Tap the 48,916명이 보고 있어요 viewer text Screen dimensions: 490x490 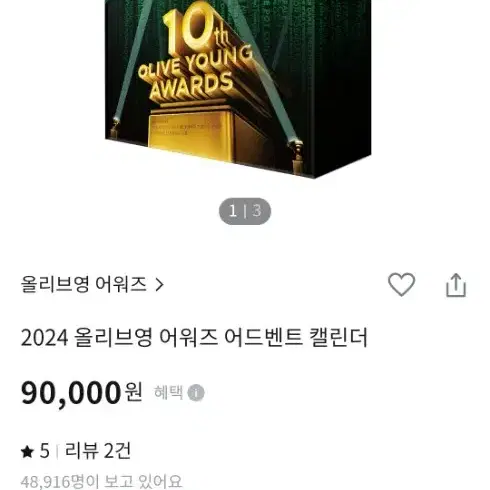point(101,482)
